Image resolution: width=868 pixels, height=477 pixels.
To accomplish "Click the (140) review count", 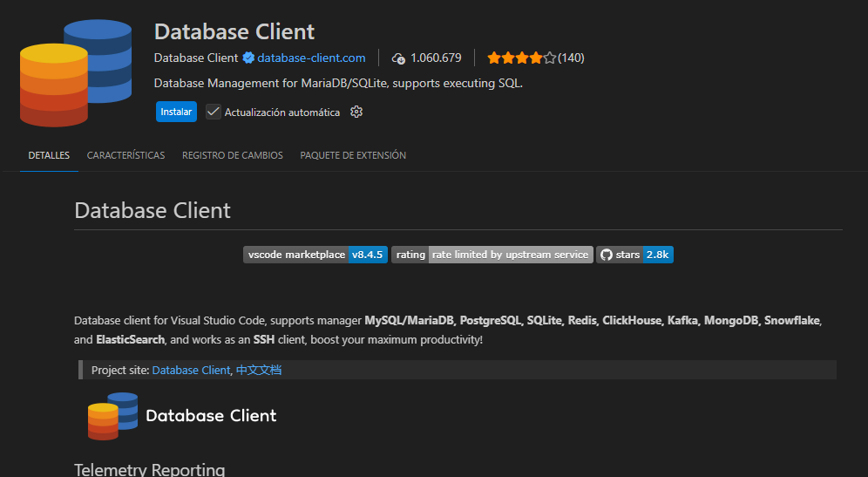I will (x=571, y=58).
